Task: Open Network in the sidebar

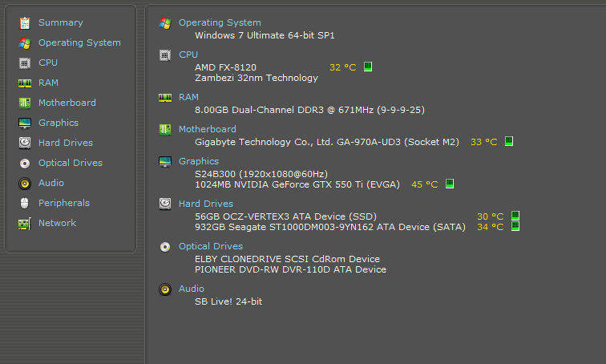Action: [x=57, y=223]
